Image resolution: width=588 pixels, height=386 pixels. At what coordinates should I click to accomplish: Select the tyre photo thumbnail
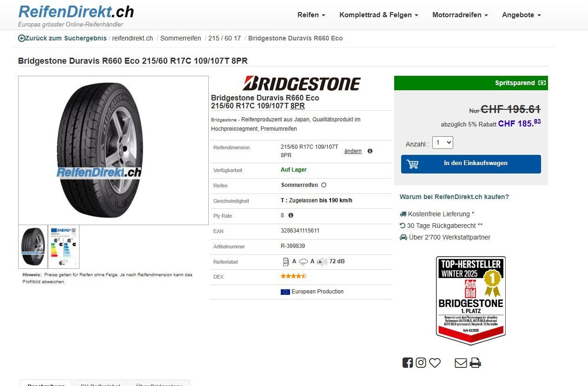click(33, 247)
